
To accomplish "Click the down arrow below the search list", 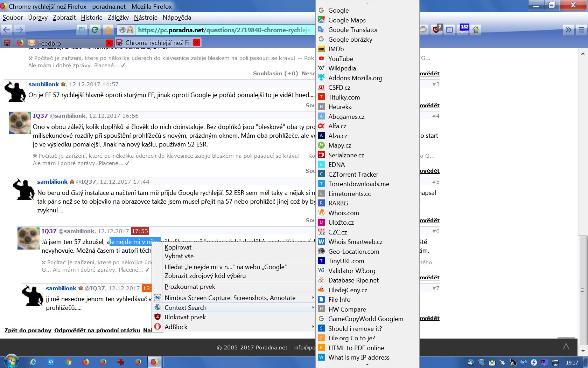I will pyautogui.click(x=367, y=365).
